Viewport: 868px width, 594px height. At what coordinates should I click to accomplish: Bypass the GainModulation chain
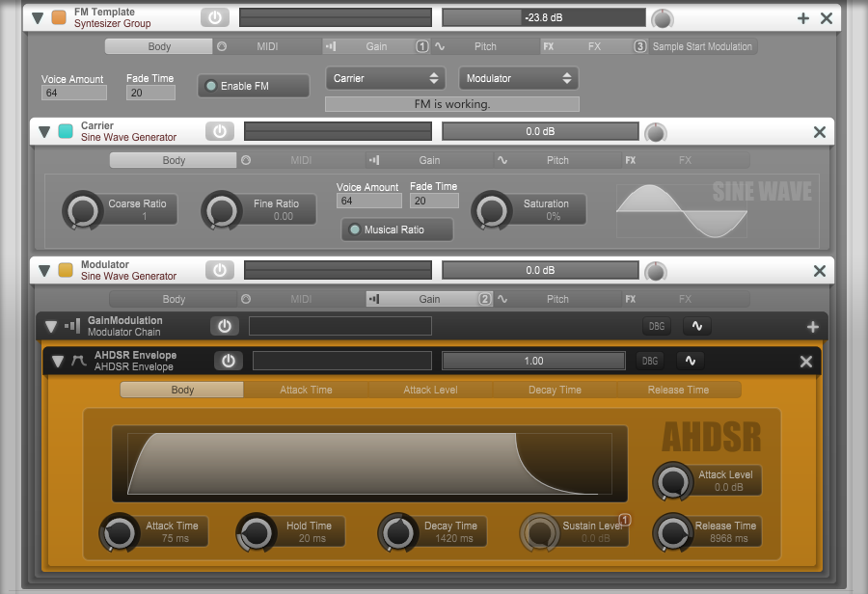pyautogui.click(x=224, y=326)
